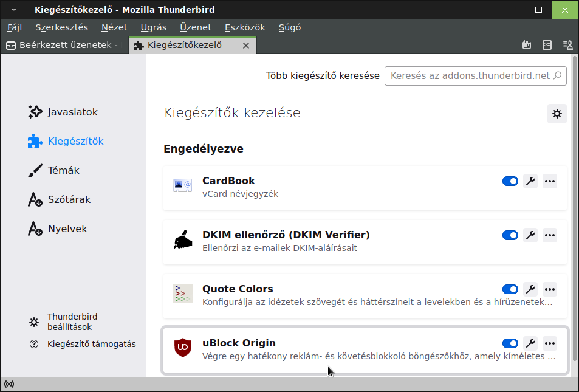579x392 pixels.
Task: Open the Nézet menu
Action: pos(114,27)
